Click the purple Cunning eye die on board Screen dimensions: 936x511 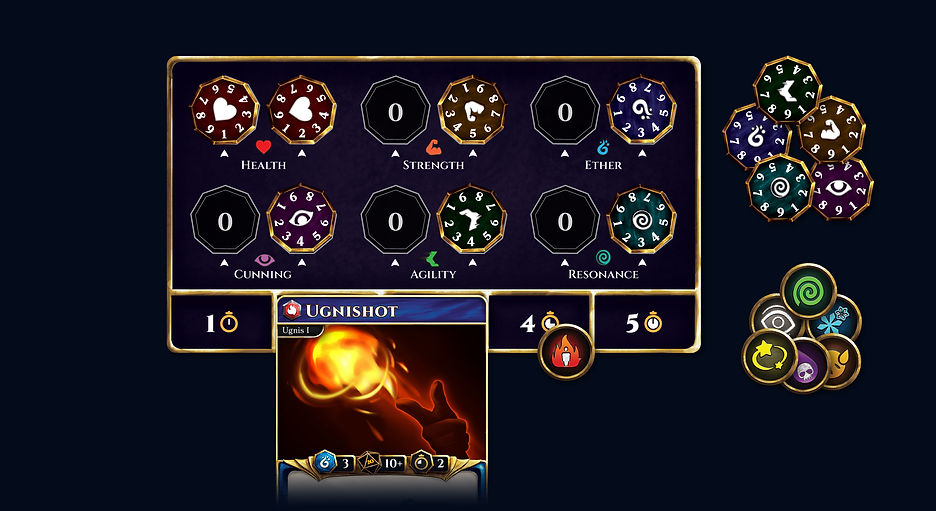[301, 219]
